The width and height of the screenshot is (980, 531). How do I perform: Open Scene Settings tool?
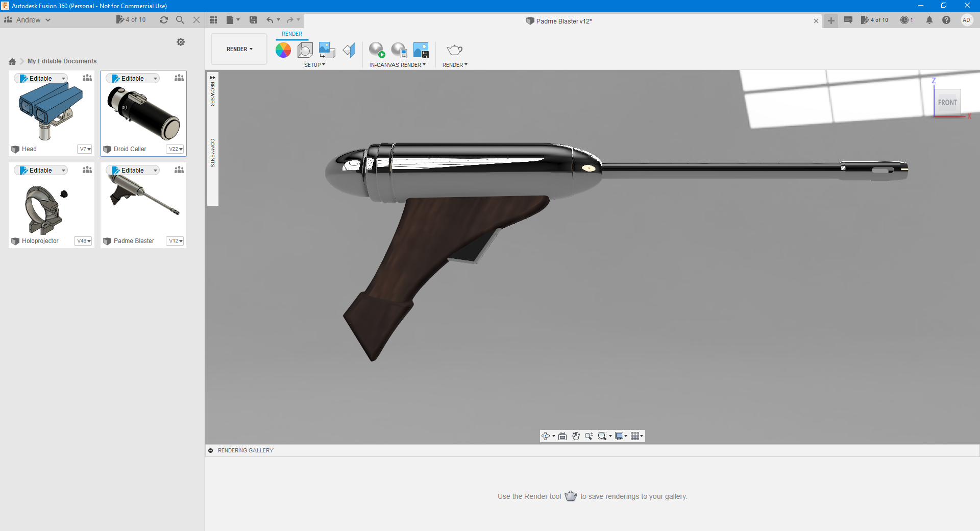point(305,50)
